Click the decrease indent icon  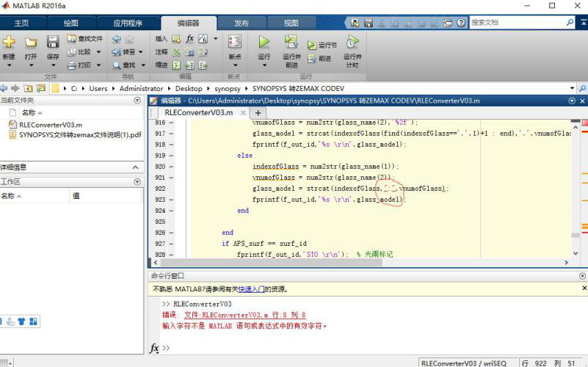click(x=203, y=65)
